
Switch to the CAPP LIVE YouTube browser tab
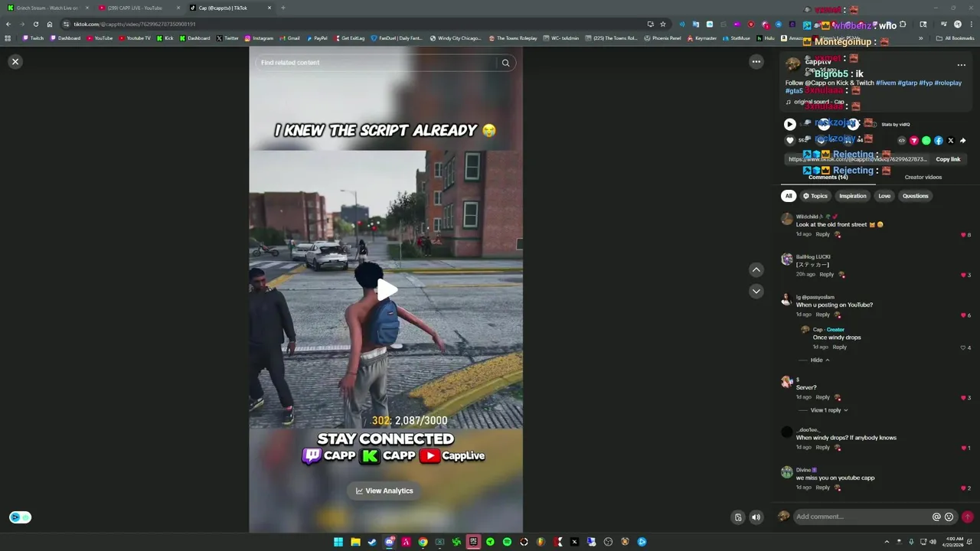(138, 8)
